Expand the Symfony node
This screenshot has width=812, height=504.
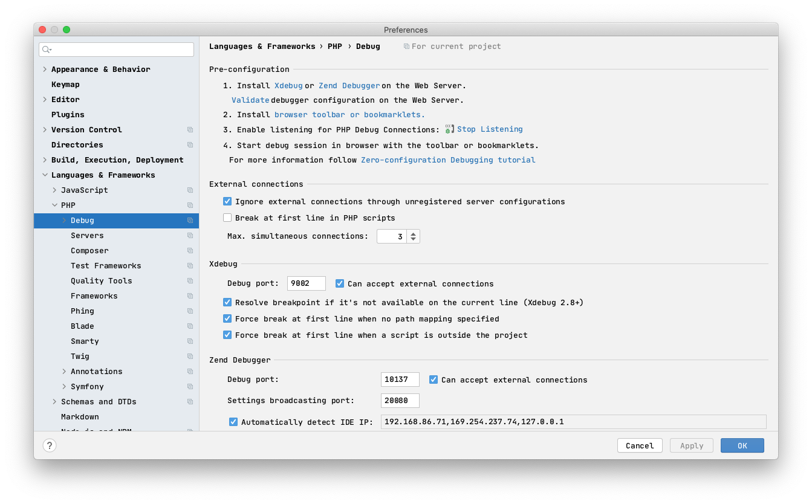pos(64,387)
